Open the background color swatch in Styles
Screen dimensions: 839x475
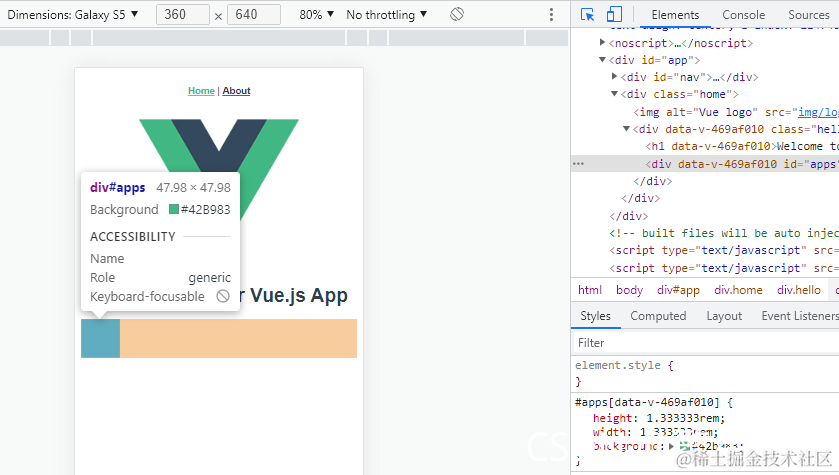tap(684, 446)
